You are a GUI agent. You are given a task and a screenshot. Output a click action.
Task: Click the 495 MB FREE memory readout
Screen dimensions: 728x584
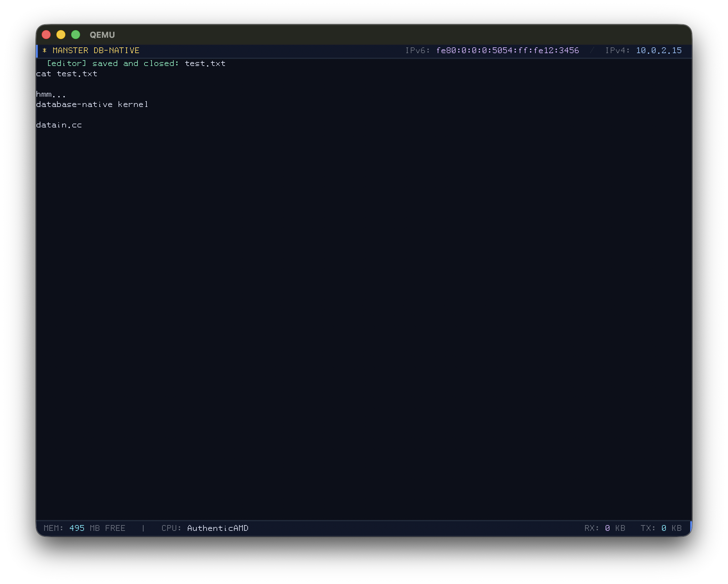pyautogui.click(x=97, y=528)
